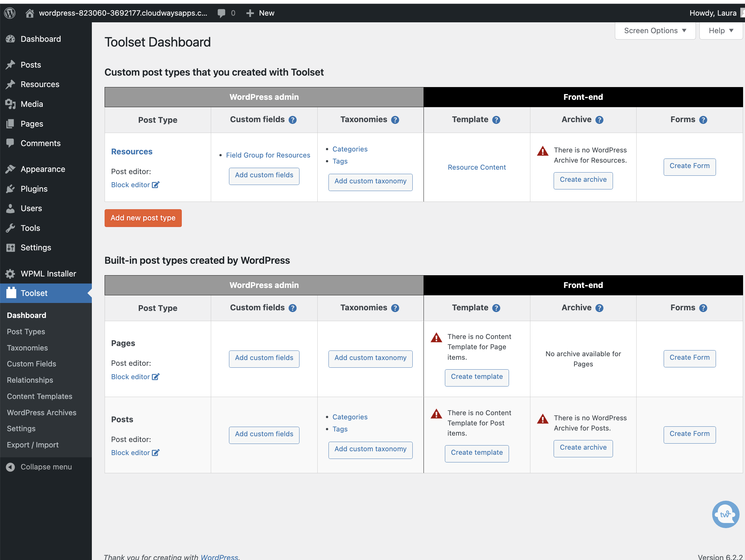Open the Settings item under Toolset submenu
The height and width of the screenshot is (560, 745).
(x=21, y=429)
